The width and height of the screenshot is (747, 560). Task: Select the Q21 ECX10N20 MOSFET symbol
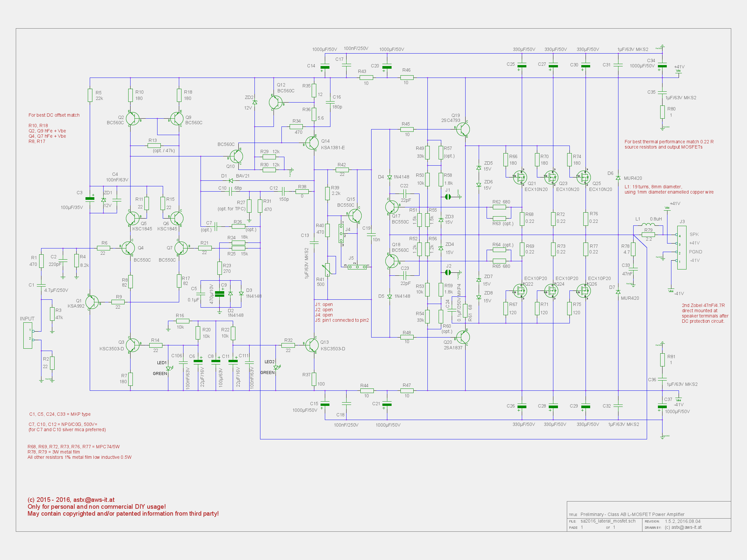520,177
